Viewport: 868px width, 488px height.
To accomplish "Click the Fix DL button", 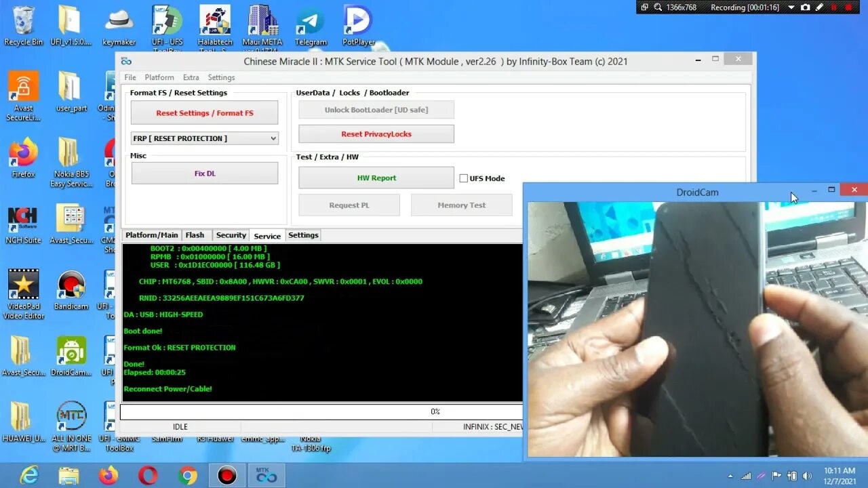I will click(x=204, y=173).
